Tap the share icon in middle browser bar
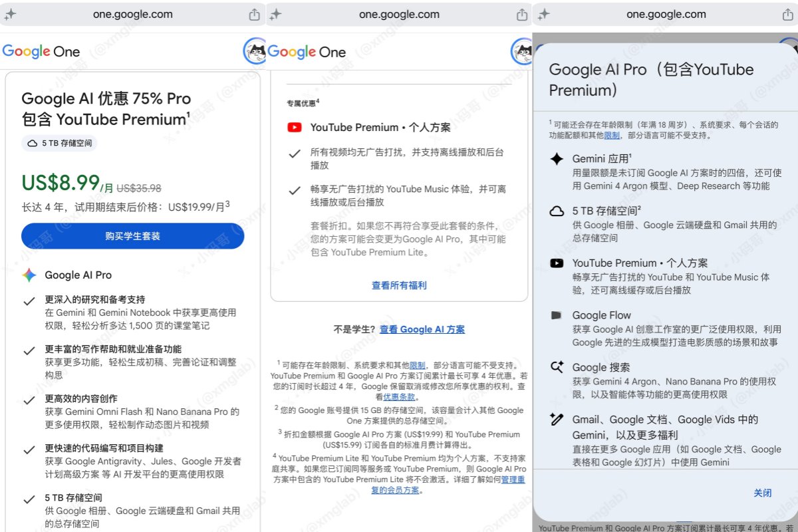Screen dimensions: 798x532 coord(522,15)
